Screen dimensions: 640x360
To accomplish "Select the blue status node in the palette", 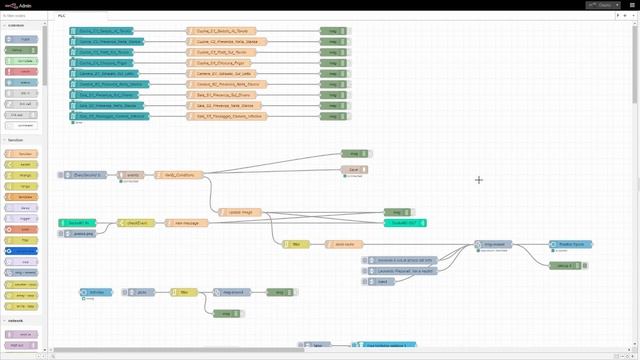I will pyautogui.click(x=22, y=82).
